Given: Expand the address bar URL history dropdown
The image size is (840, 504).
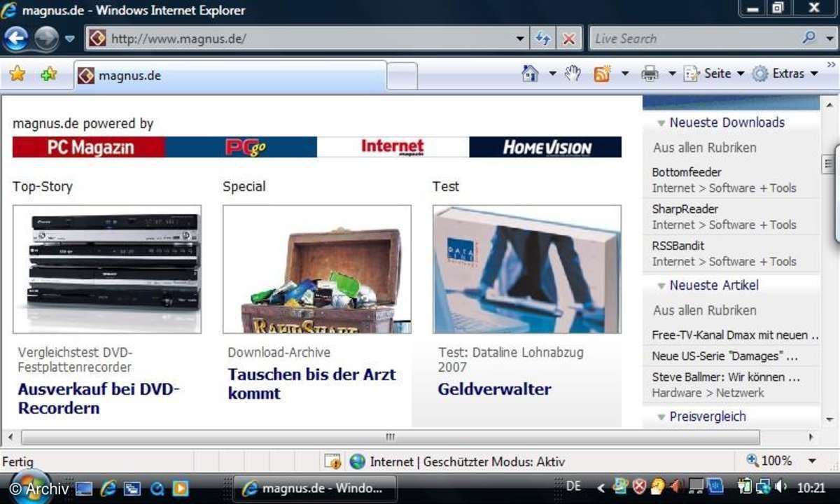Looking at the screenshot, I should point(519,39).
